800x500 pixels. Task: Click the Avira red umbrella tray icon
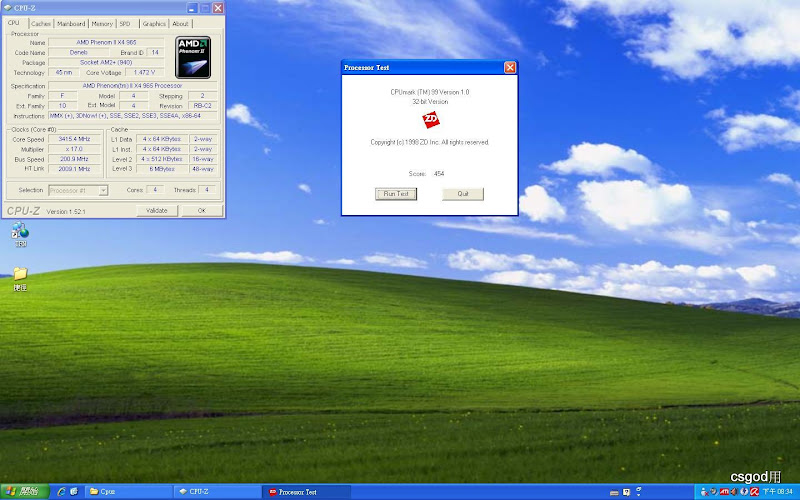754,492
